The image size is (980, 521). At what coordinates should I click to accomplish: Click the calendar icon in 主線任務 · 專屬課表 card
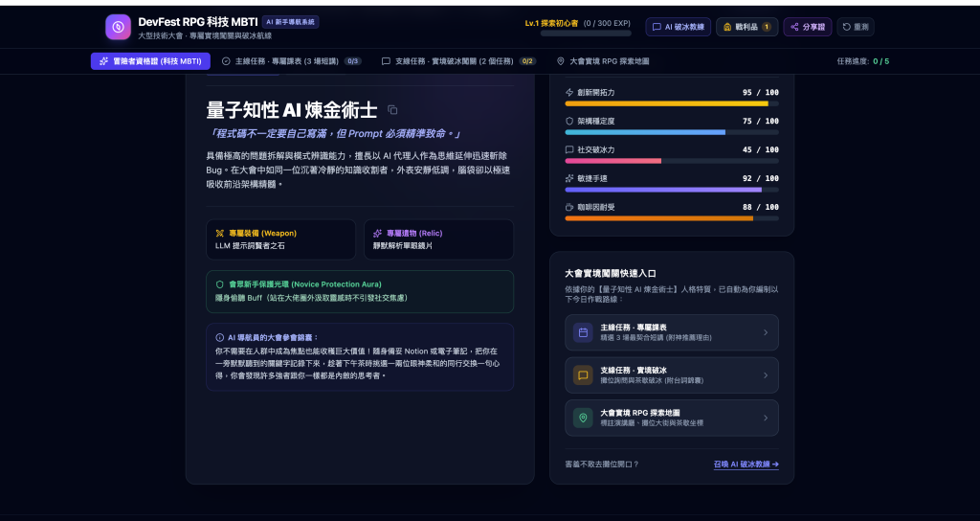583,332
